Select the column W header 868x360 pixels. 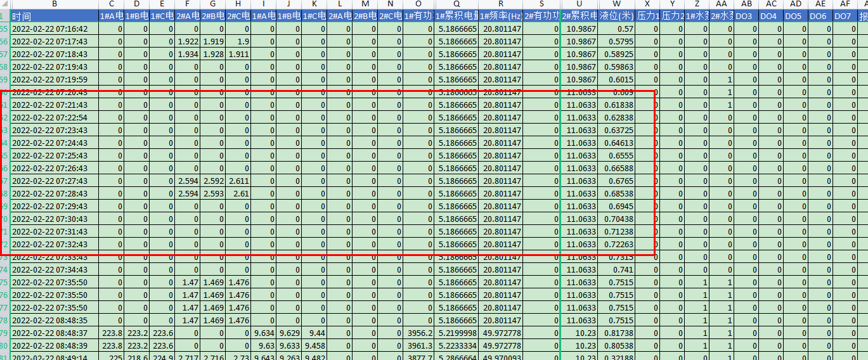pyautogui.click(x=616, y=4)
